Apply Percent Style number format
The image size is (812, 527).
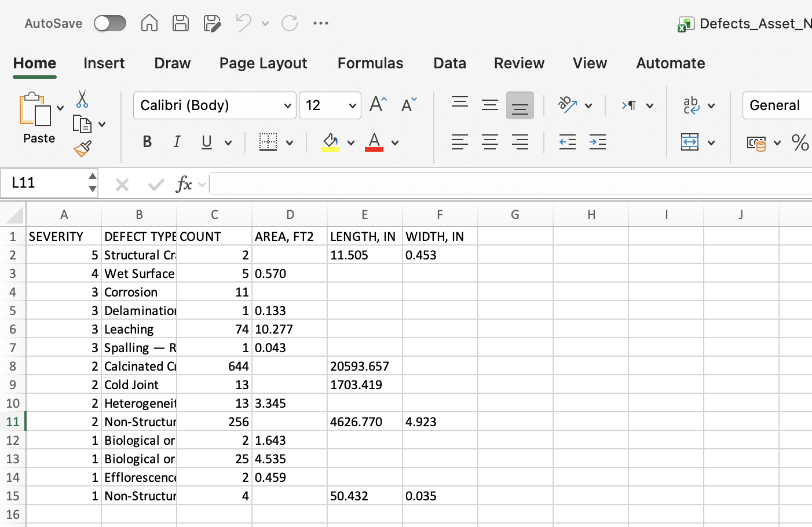pyautogui.click(x=800, y=142)
